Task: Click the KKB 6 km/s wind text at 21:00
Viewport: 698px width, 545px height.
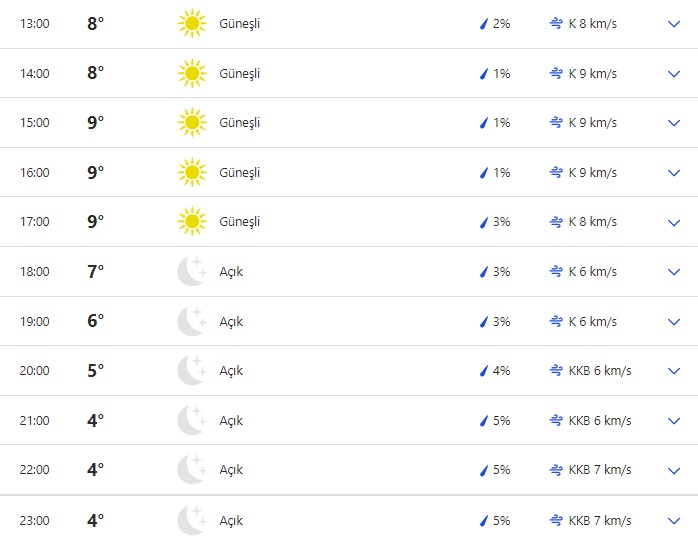Action: pyautogui.click(x=600, y=421)
